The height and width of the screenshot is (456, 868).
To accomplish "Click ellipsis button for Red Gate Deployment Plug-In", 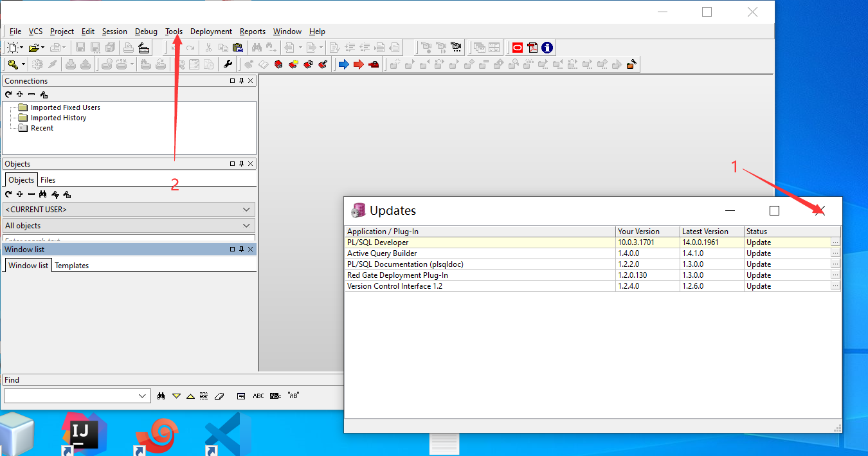I will pos(835,275).
